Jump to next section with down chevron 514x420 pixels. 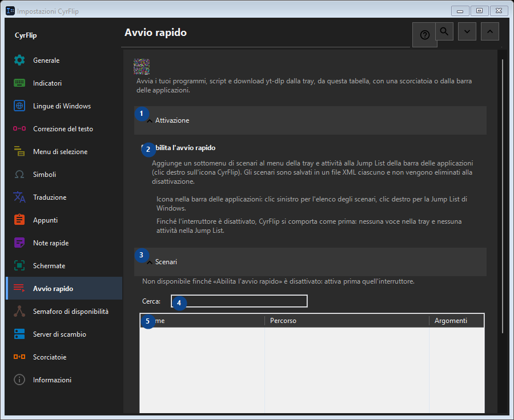click(x=467, y=31)
